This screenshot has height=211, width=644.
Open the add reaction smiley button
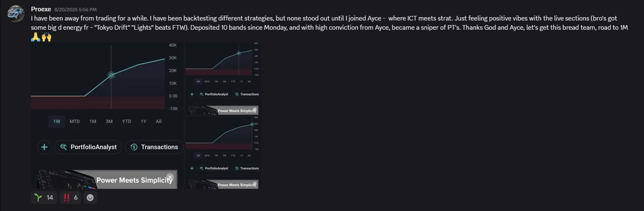[x=90, y=197]
